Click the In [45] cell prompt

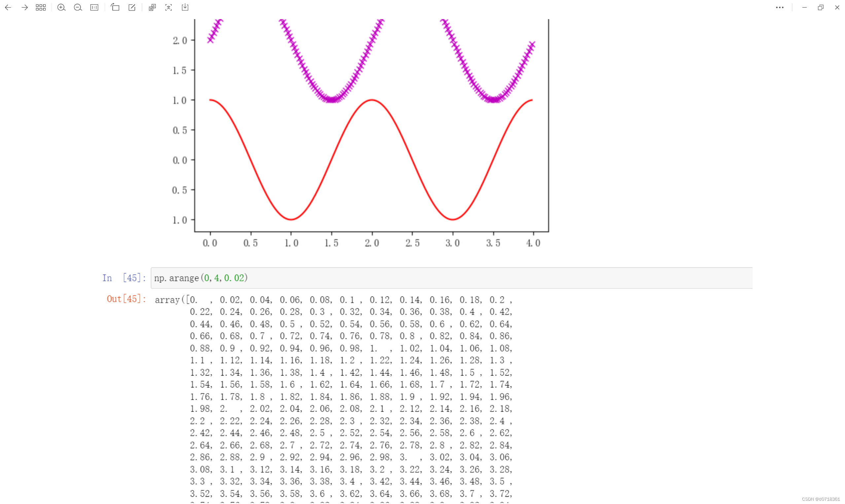tap(124, 279)
